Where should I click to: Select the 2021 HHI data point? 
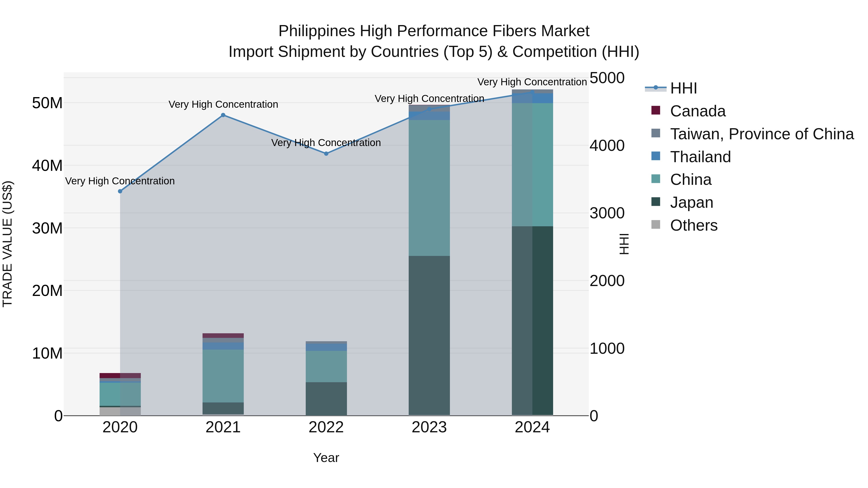(x=223, y=115)
